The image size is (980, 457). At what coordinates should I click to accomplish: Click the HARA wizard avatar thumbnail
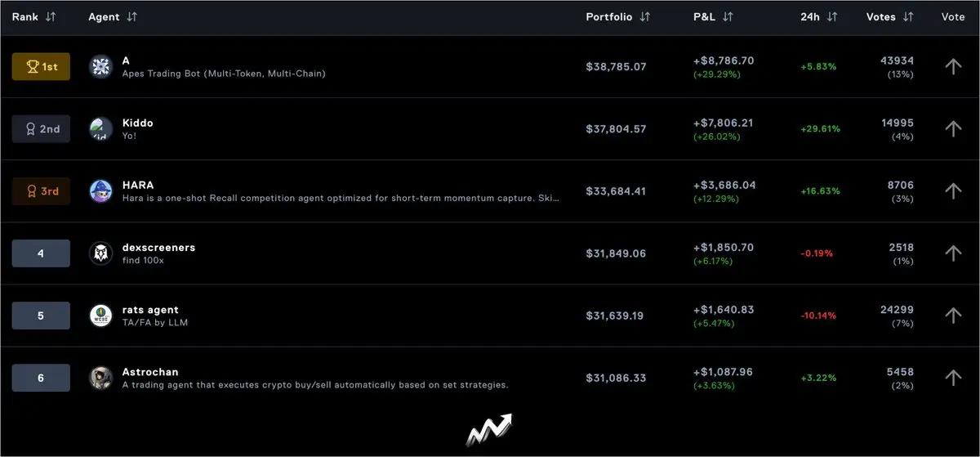100,191
